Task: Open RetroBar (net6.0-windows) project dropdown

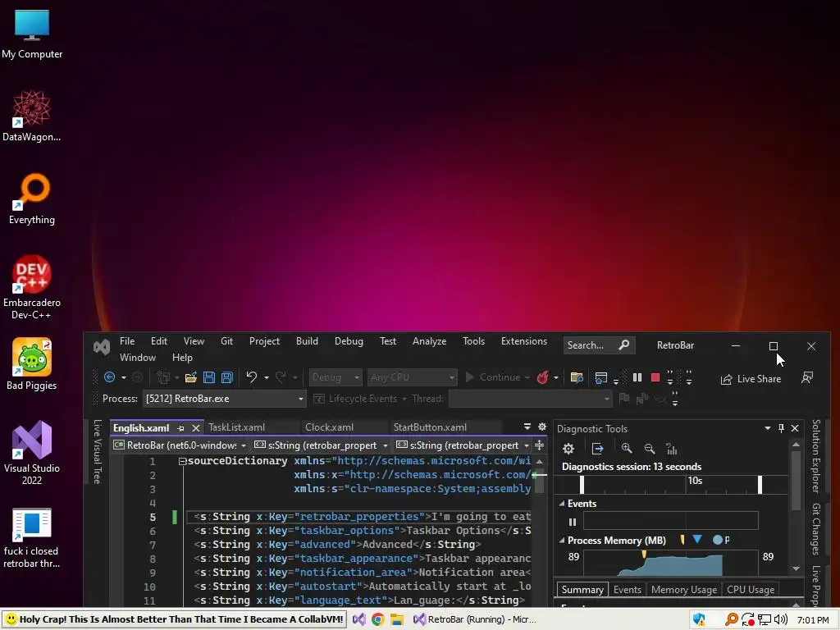Action: 180,445
